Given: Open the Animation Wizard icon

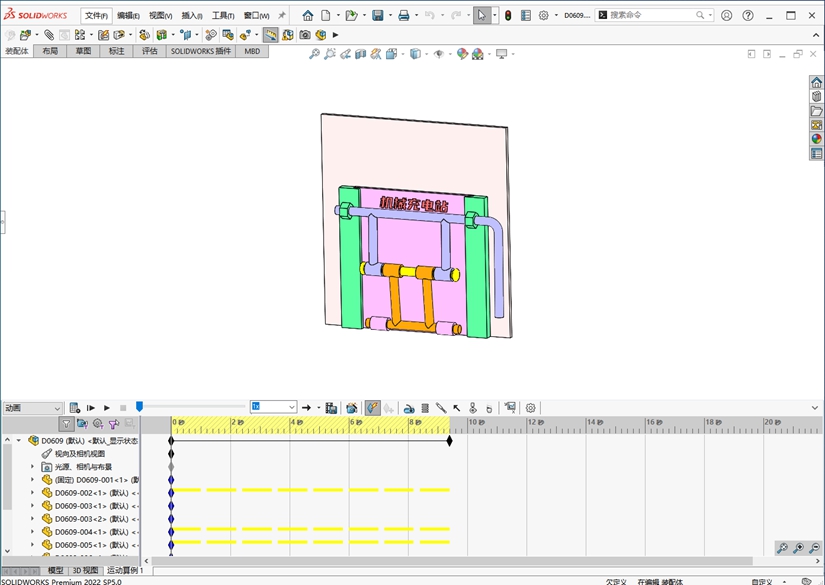Looking at the screenshot, I should [352, 408].
